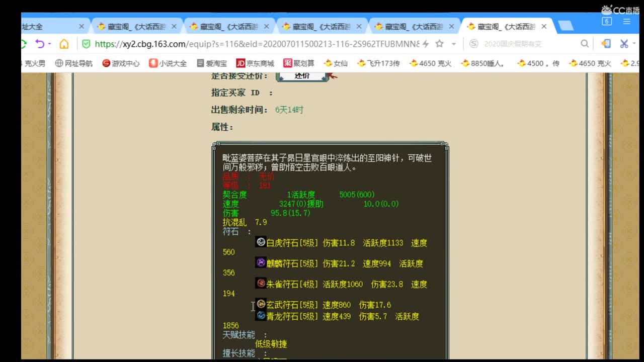Click the 天赋技能 label
Screen dimensions: 644x362
click(239, 335)
